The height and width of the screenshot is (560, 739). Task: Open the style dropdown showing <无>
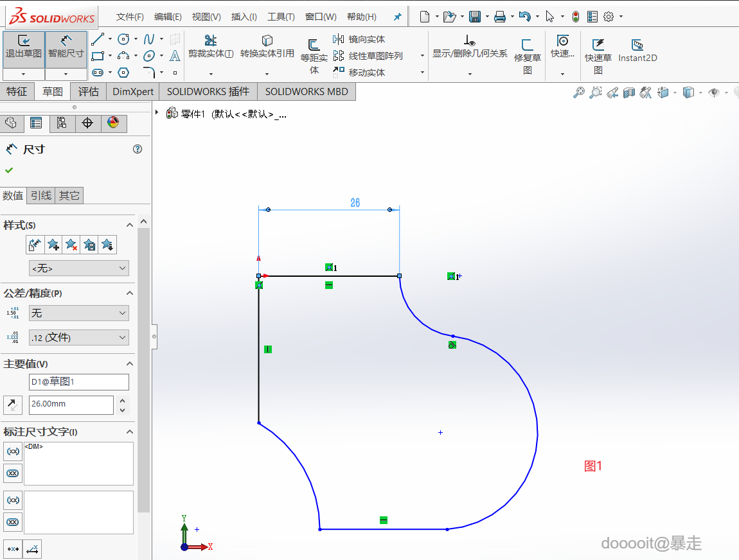(x=79, y=268)
